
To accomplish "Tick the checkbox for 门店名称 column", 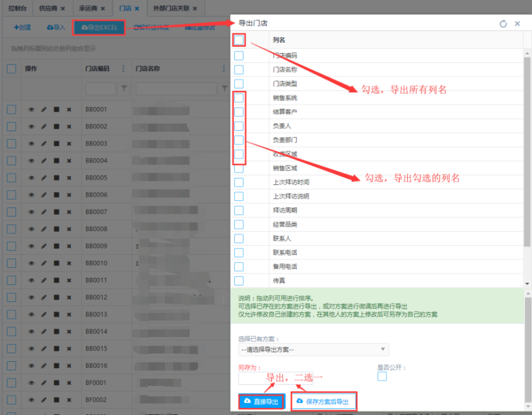I will 239,70.
